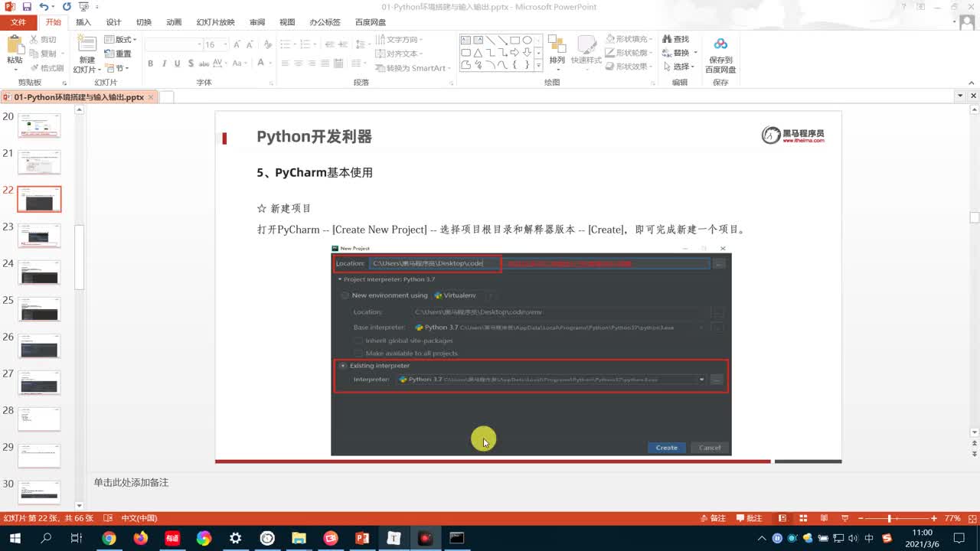The width and height of the screenshot is (980, 551).
Task: Click the 转换为 SmartArt button
Action: 412,68
